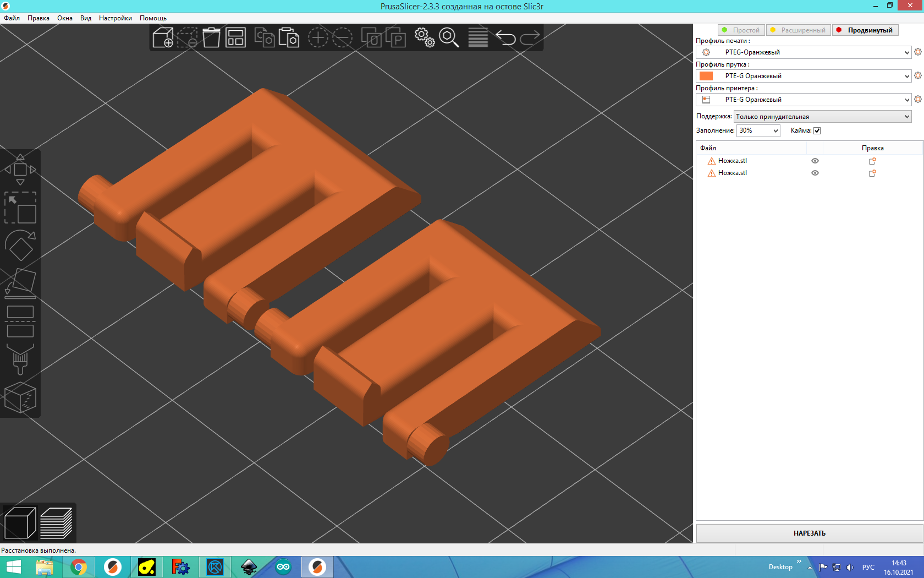Switch to Простой mode tab

(x=741, y=30)
